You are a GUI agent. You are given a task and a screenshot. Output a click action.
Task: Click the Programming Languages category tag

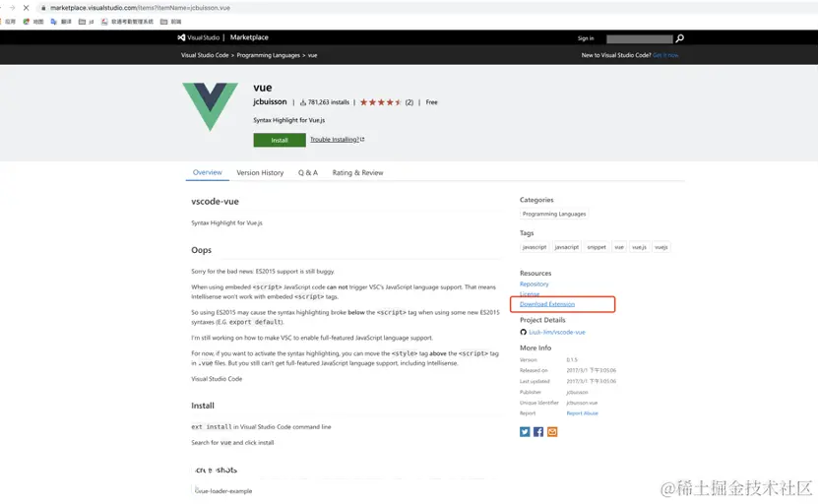(x=554, y=215)
